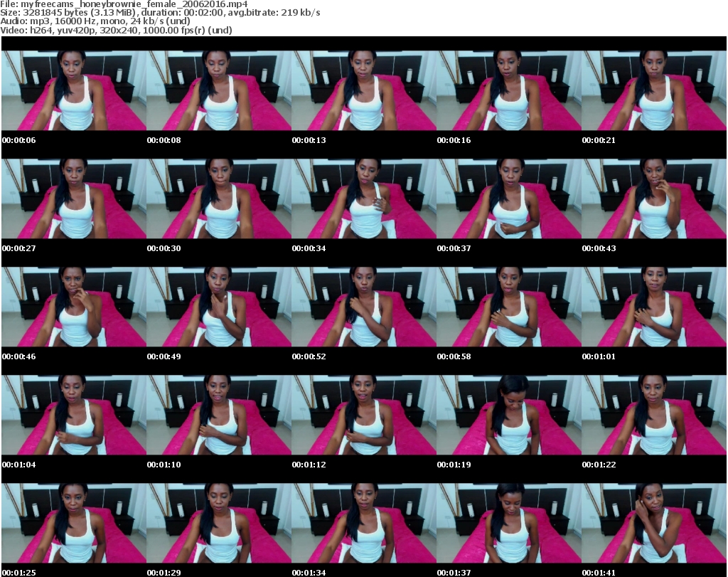Image resolution: width=728 pixels, height=577 pixels.
Task: Click the timestamp label 00:01:37
Action: coord(454,573)
